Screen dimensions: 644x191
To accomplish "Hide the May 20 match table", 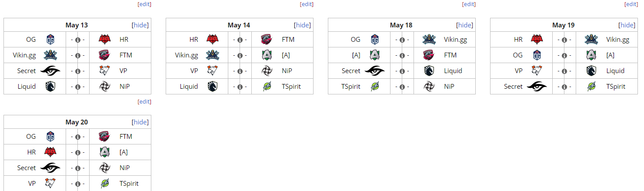I will click(x=140, y=122).
